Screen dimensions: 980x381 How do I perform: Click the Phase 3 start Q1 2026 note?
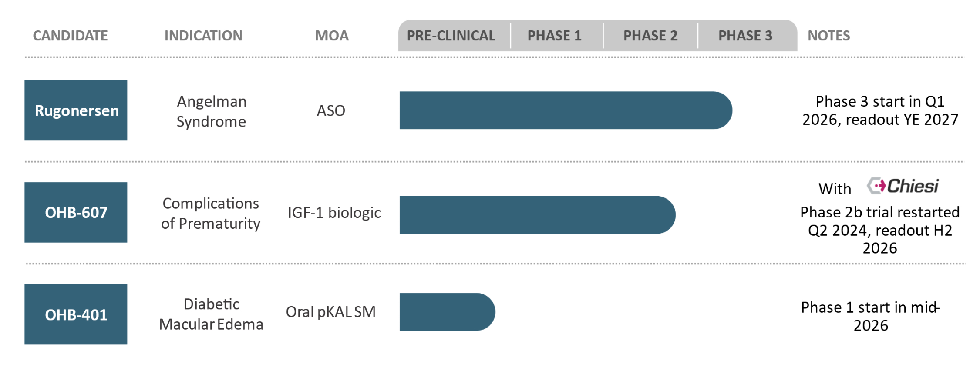point(880,110)
